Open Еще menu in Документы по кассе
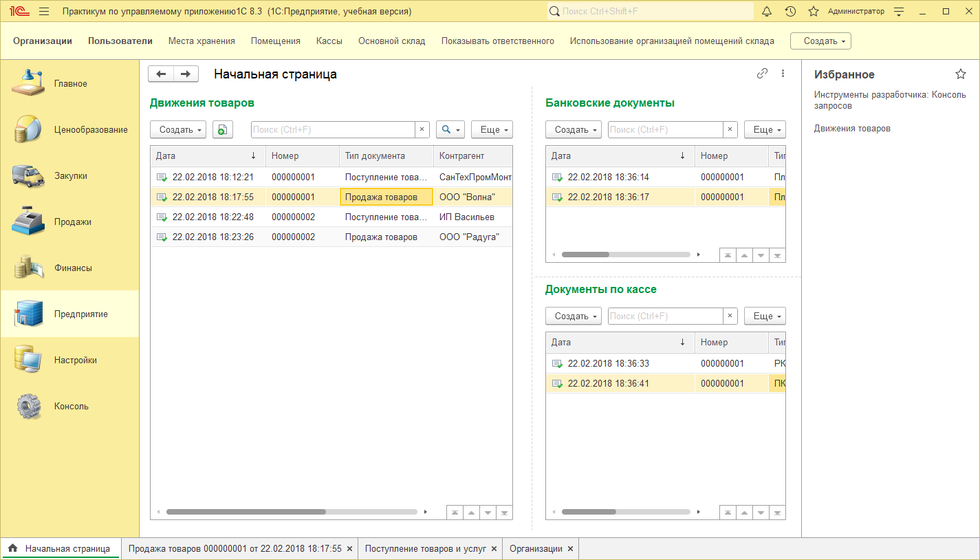 pyautogui.click(x=765, y=316)
